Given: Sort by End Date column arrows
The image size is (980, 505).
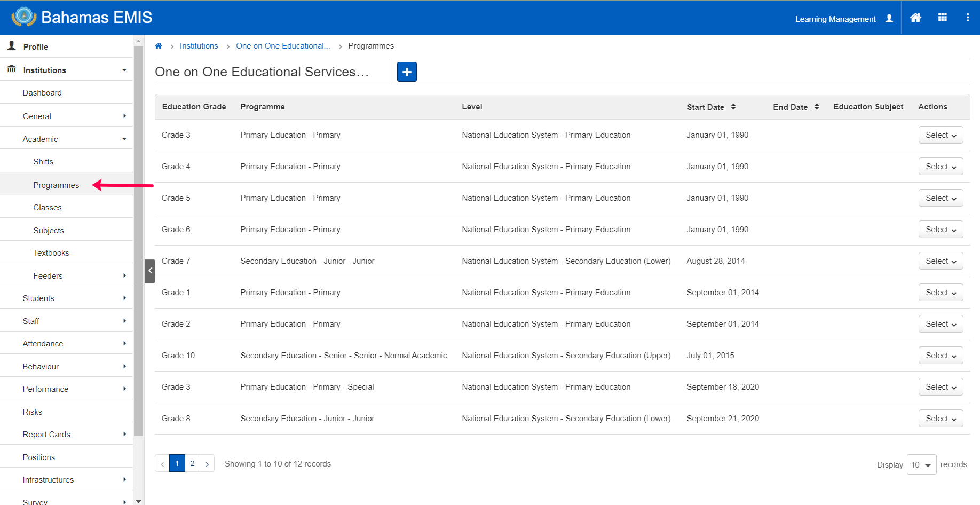Looking at the screenshot, I should [817, 107].
